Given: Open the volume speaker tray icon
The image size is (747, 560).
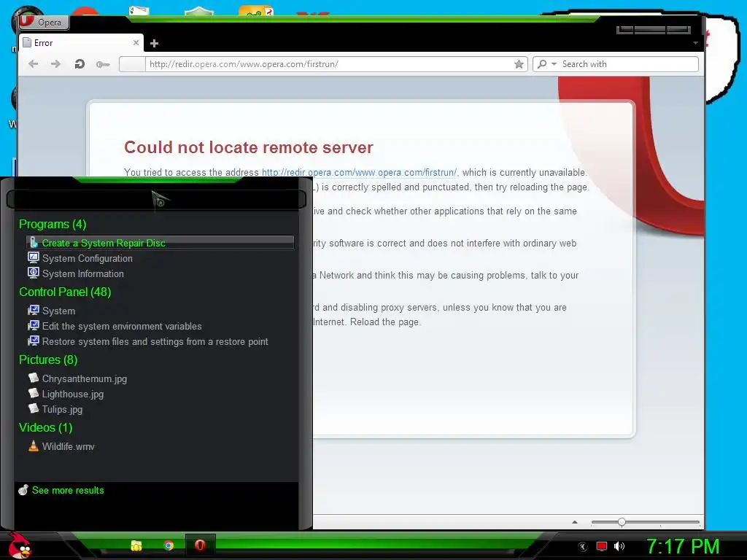Looking at the screenshot, I should click(619, 546).
